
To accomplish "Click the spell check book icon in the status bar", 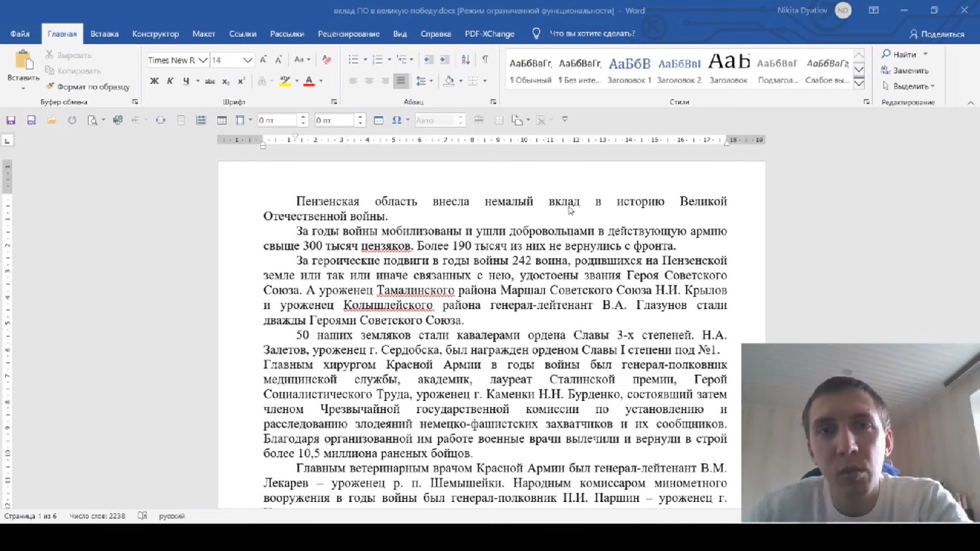I will [143, 516].
